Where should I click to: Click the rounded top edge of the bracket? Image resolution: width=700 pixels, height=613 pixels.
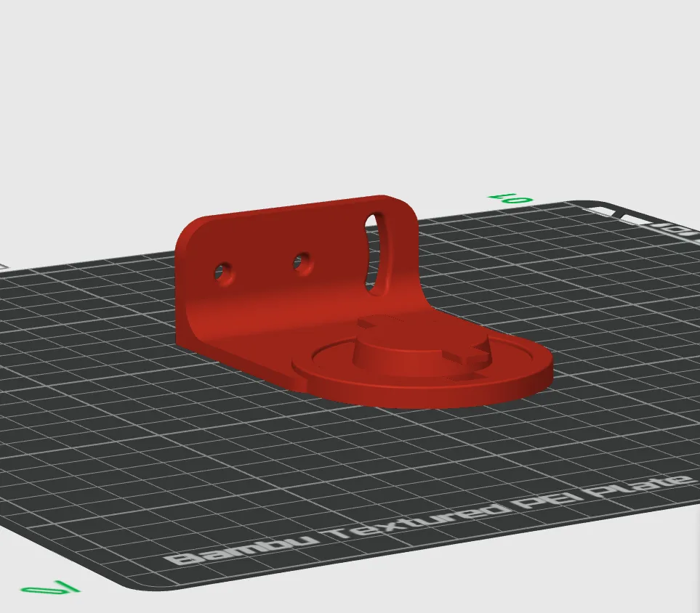point(291,214)
